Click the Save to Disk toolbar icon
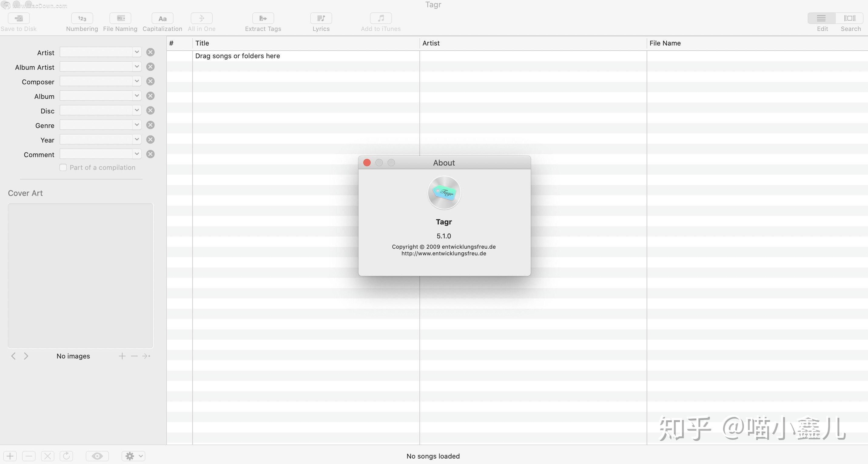The image size is (868, 464). click(19, 18)
